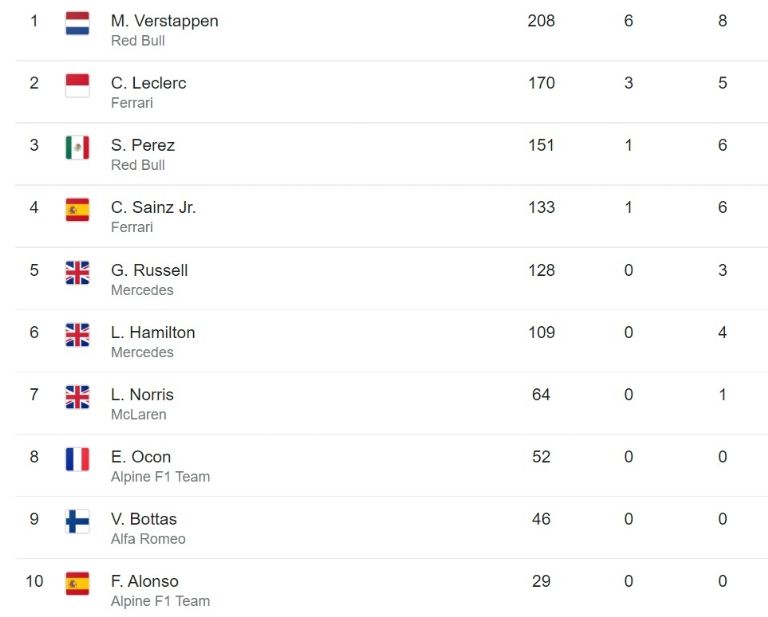This screenshot has width=768, height=617.
Task: Click the Spain flag beside F. Alonso
Action: [77, 583]
